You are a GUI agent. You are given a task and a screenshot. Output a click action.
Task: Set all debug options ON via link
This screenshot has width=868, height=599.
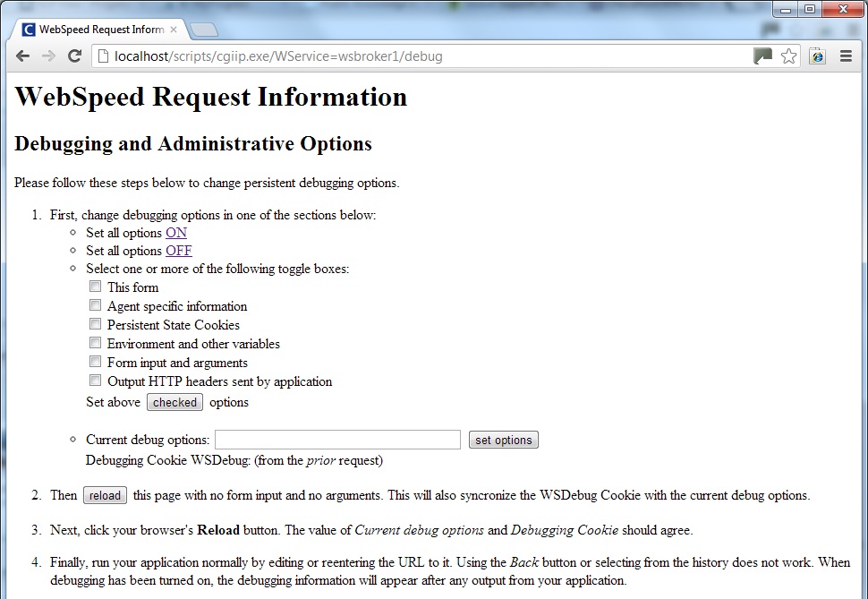click(176, 232)
